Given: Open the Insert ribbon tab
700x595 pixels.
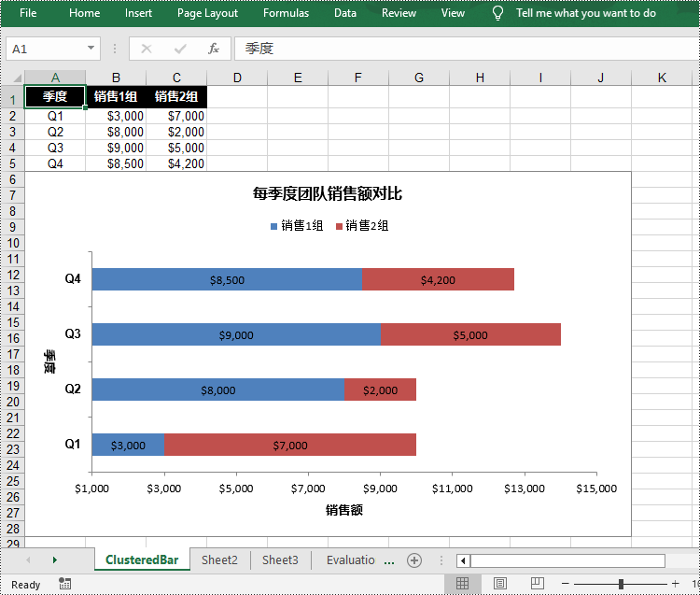Looking at the screenshot, I should coord(138,13).
